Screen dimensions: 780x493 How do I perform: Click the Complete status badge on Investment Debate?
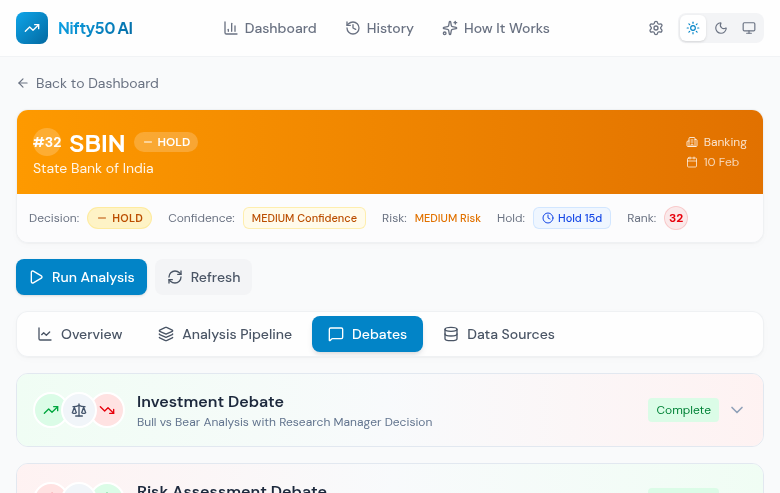683,410
